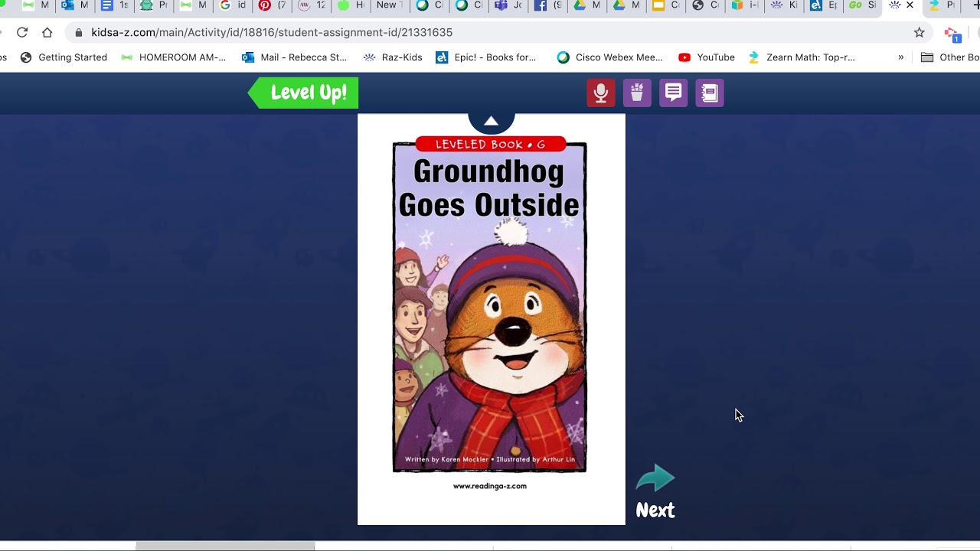Switch to the Google Slides tab
The image size is (980, 551).
pos(666,5)
